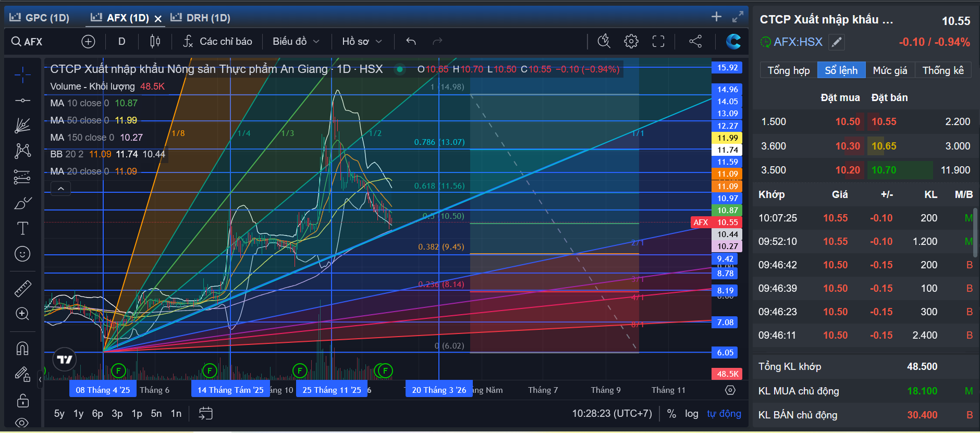Open Các chỉ báo indicators
The height and width of the screenshot is (433, 980).
[x=217, y=42]
